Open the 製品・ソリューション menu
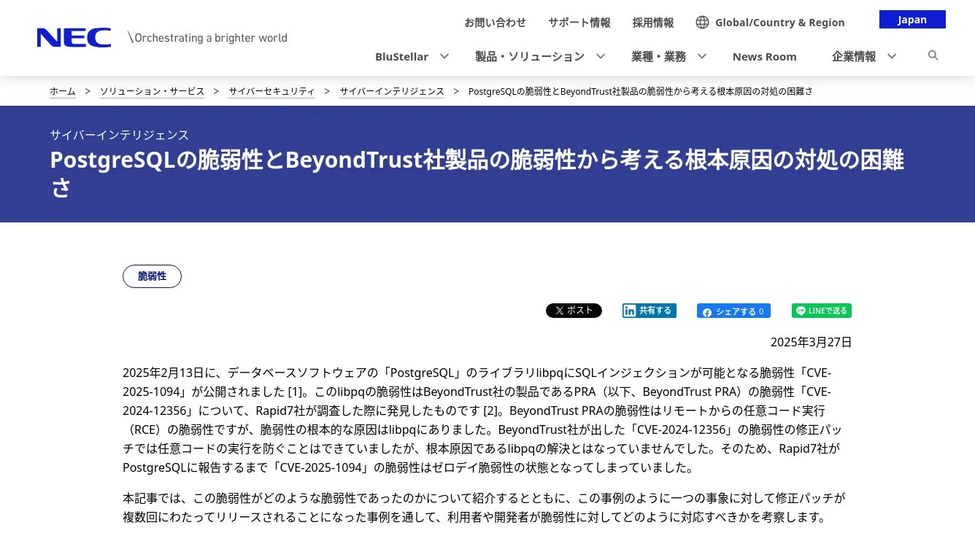975x560 pixels. point(530,57)
